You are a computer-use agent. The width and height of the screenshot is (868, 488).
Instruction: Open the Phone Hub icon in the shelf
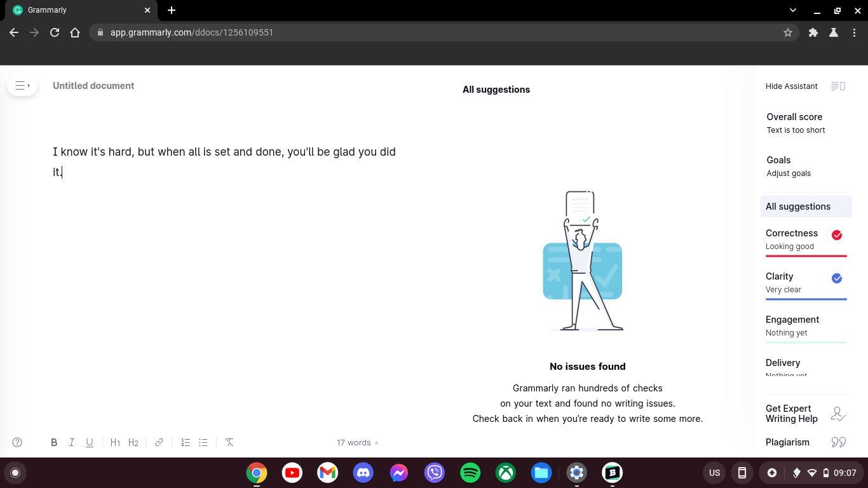[x=742, y=473]
